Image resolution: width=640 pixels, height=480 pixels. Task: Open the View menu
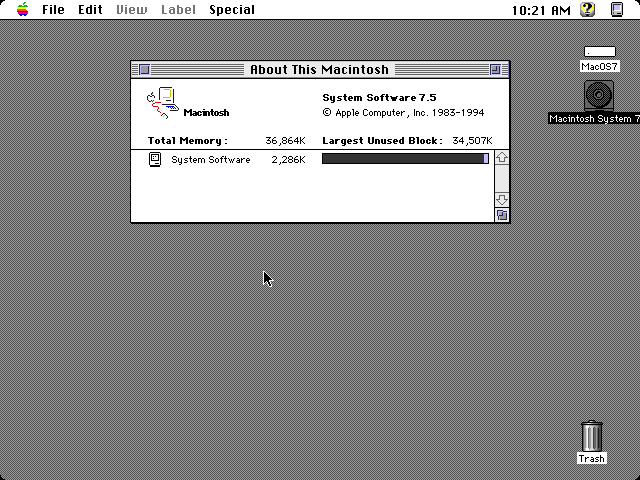[x=131, y=9]
